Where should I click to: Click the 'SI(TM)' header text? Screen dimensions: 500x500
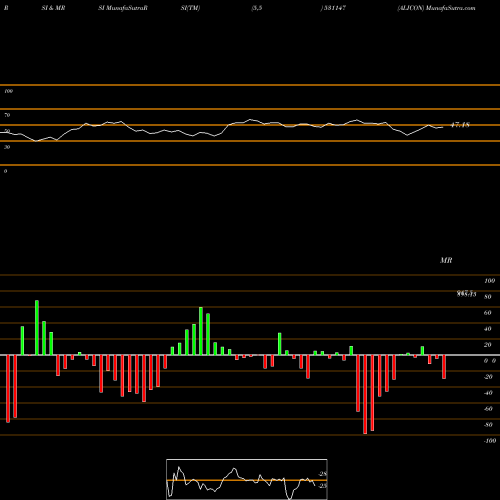coord(190,8)
